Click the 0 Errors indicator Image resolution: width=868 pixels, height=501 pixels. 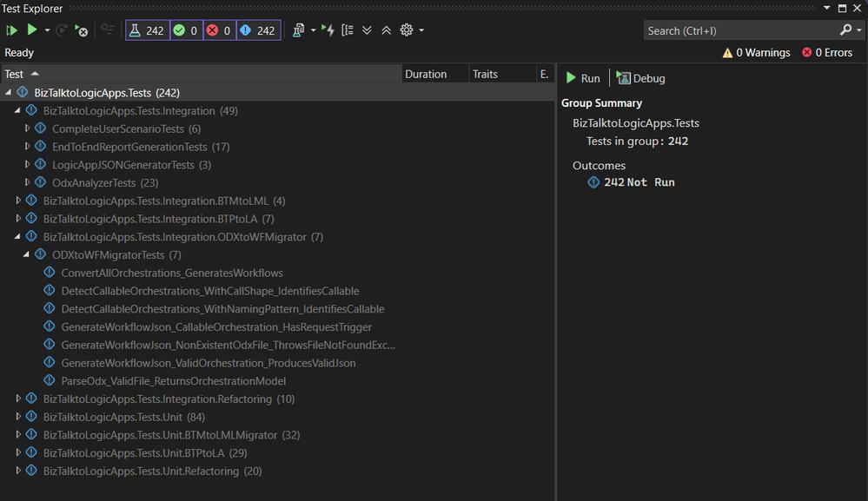click(827, 53)
